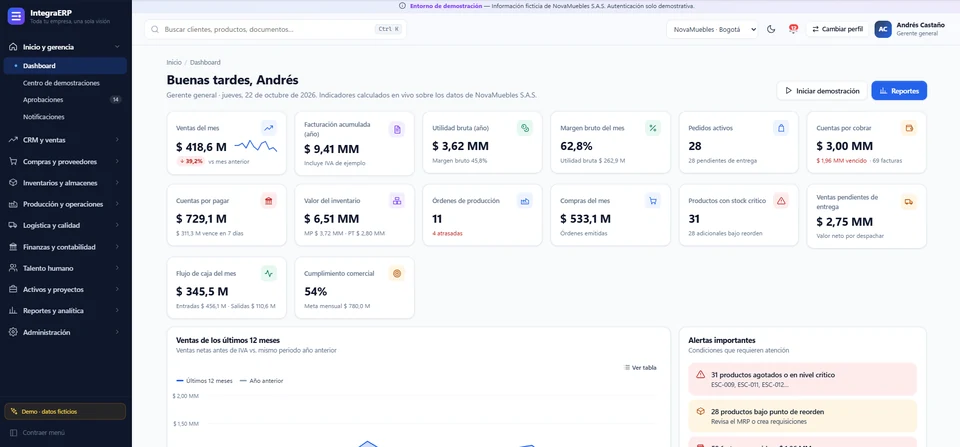The width and height of the screenshot is (960, 447).
Task: Click the info icon in demo banner
Action: (x=402, y=6)
